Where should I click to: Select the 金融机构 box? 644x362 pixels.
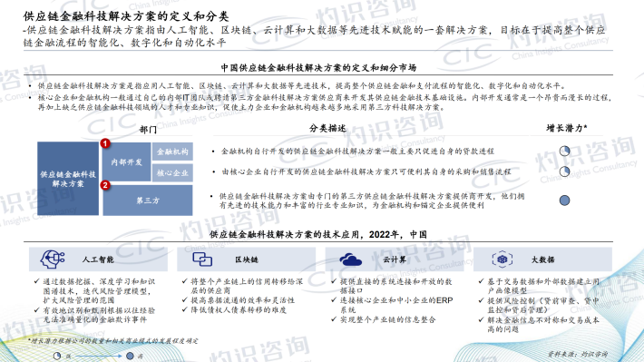click(x=172, y=152)
